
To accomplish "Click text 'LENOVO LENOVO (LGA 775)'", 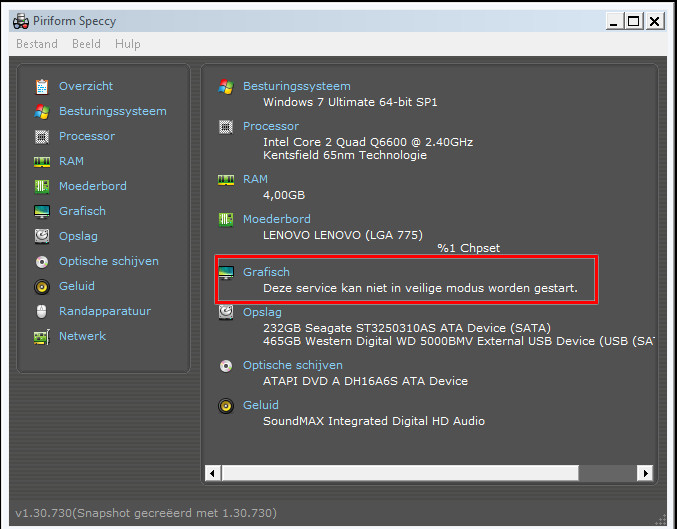I will click(x=343, y=235).
